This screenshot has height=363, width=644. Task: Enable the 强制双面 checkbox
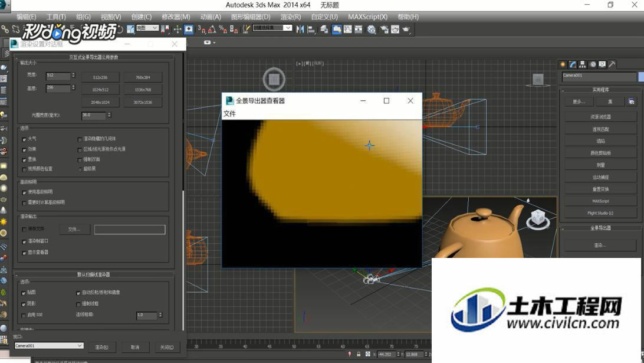[80, 159]
